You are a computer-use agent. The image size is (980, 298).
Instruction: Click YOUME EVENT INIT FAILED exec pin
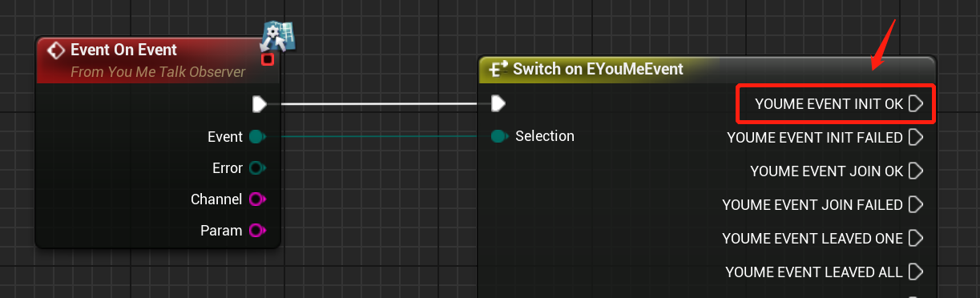point(917,138)
